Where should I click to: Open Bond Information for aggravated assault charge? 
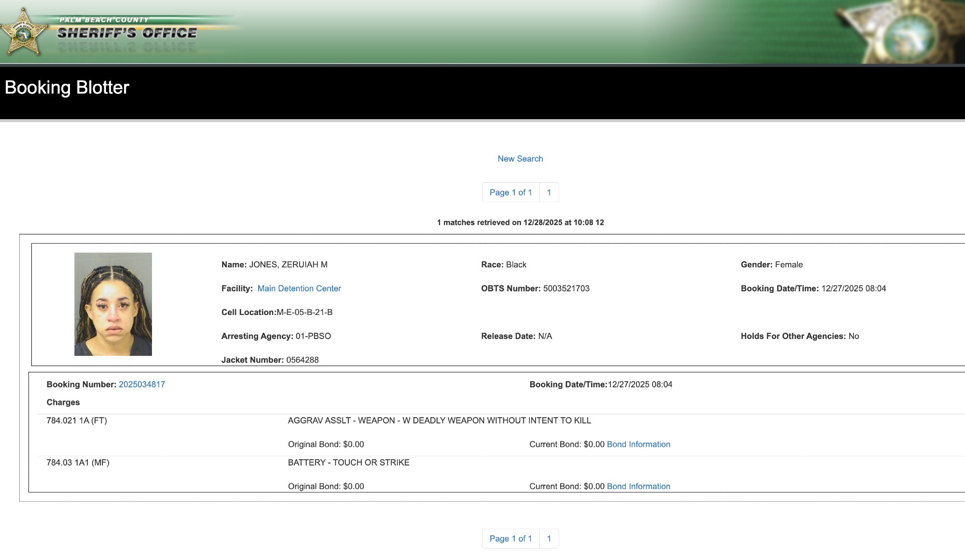click(638, 444)
